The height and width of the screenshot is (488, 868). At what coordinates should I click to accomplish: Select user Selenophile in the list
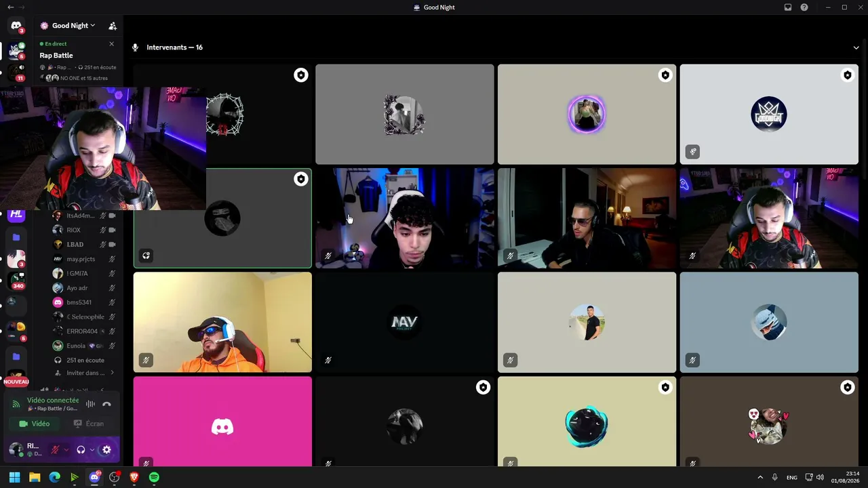[85, 317]
